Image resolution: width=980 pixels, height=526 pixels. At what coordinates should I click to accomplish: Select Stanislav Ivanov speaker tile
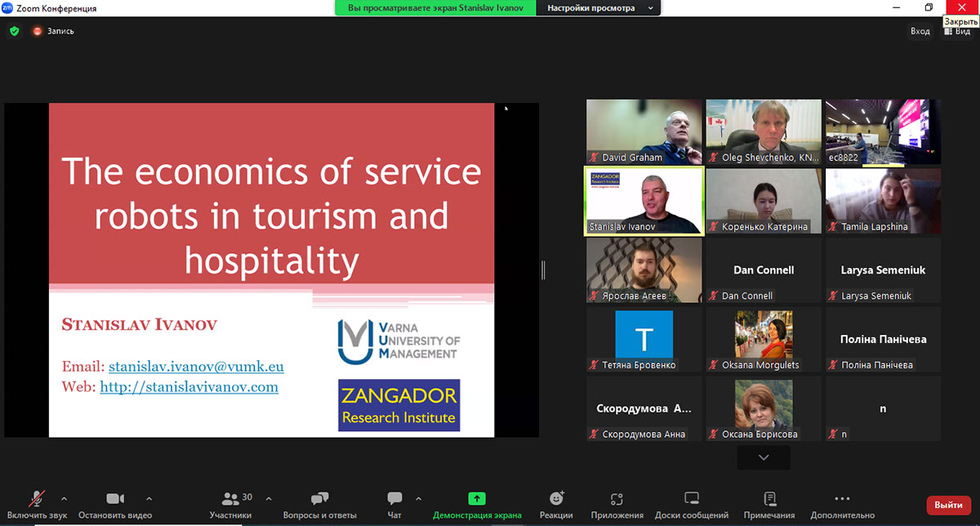(x=644, y=202)
